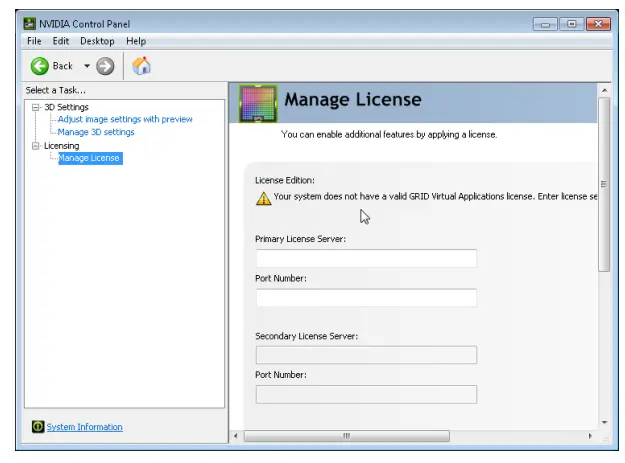Click the vertical scrollbar up arrow
625x463 pixels.
click(x=604, y=90)
